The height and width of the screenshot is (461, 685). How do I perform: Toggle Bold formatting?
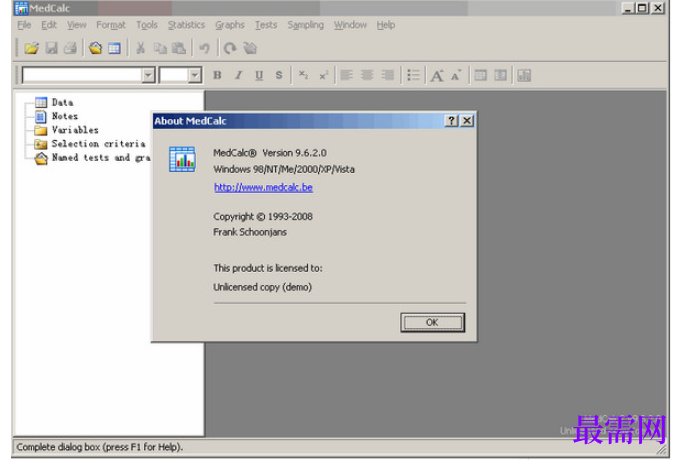click(217, 76)
